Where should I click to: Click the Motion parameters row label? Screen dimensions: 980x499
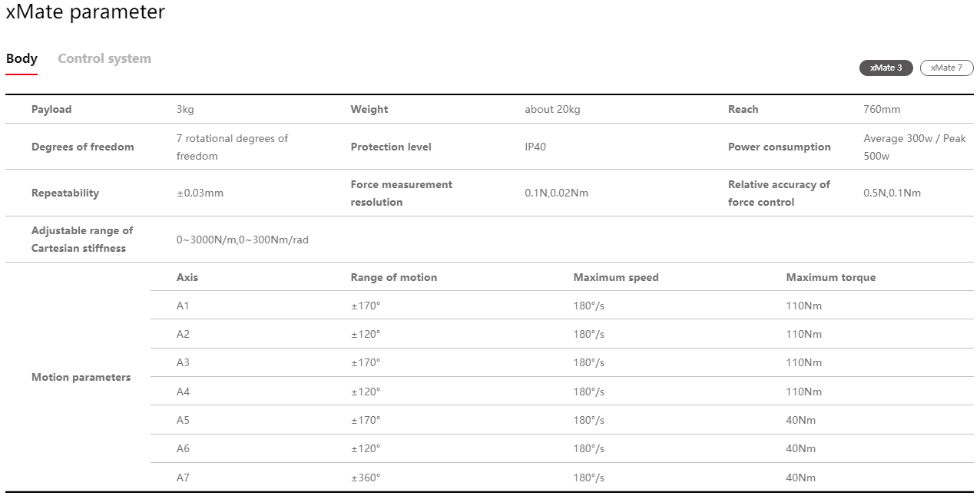[81, 377]
